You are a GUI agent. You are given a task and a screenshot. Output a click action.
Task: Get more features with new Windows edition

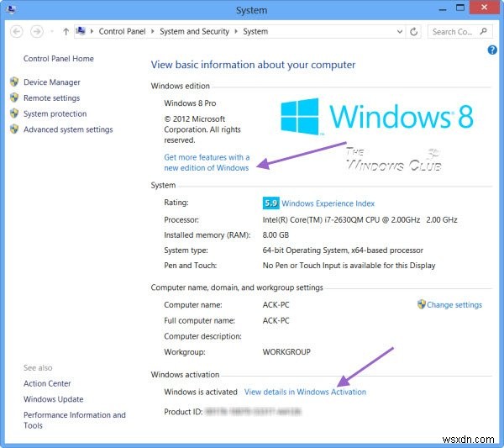tap(207, 162)
